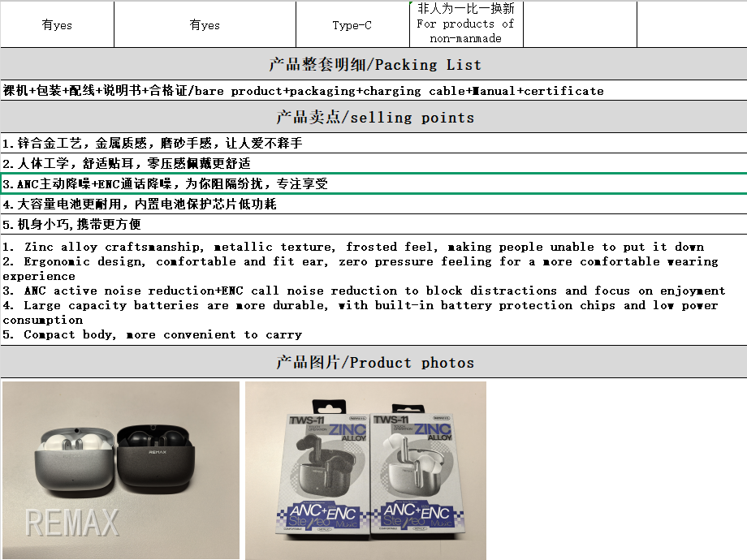Select the Type-C cell

point(352,25)
